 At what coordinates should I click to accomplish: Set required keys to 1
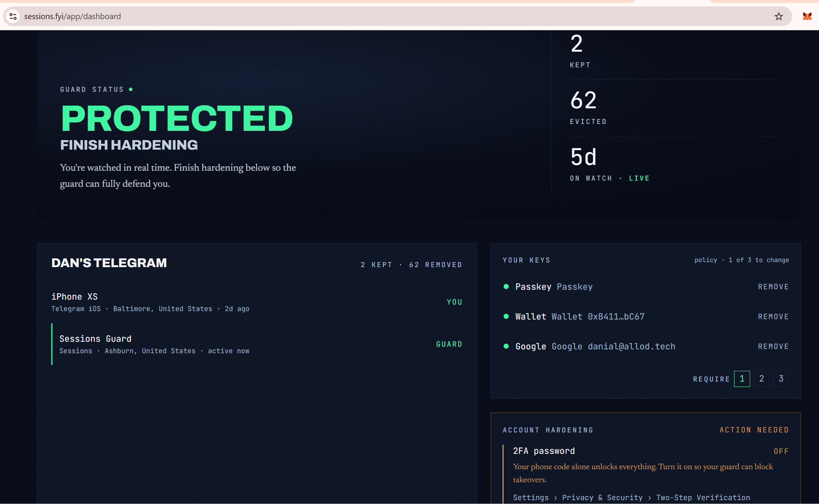tap(742, 379)
